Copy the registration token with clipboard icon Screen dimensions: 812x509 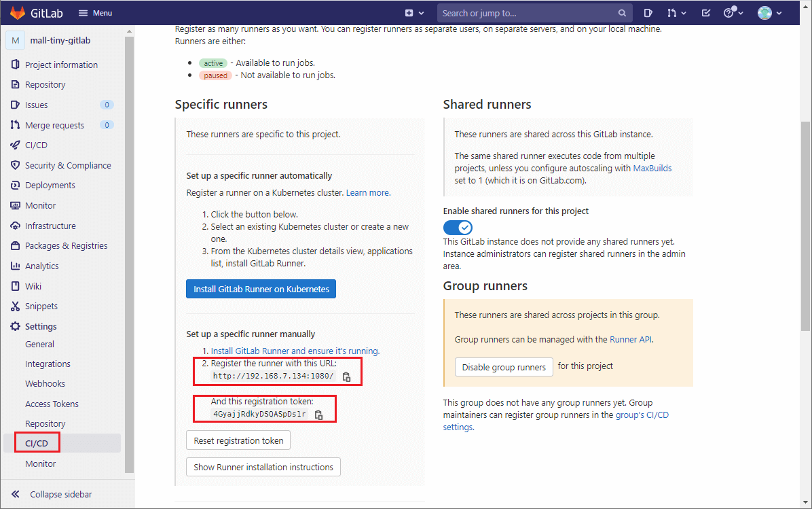pyautogui.click(x=318, y=415)
